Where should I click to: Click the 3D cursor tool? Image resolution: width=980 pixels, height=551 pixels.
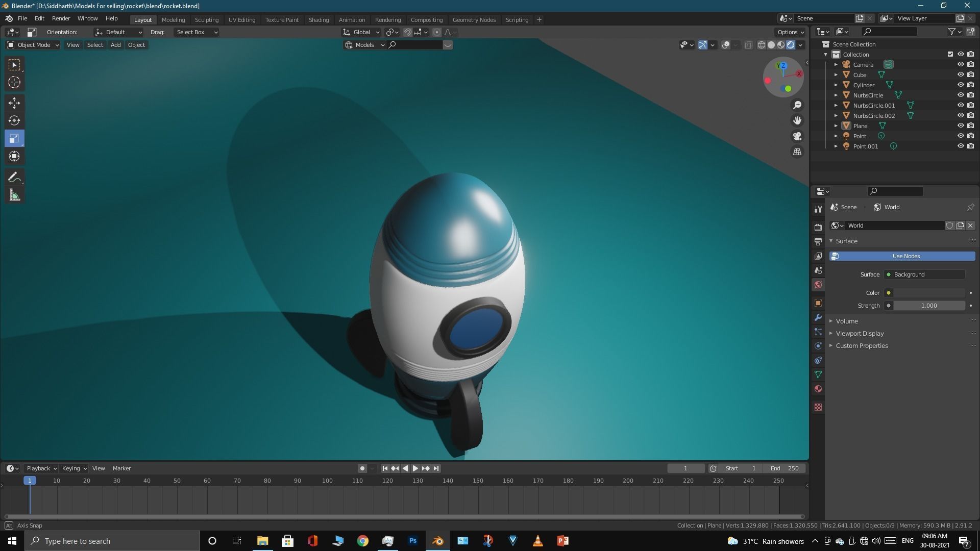point(14,82)
